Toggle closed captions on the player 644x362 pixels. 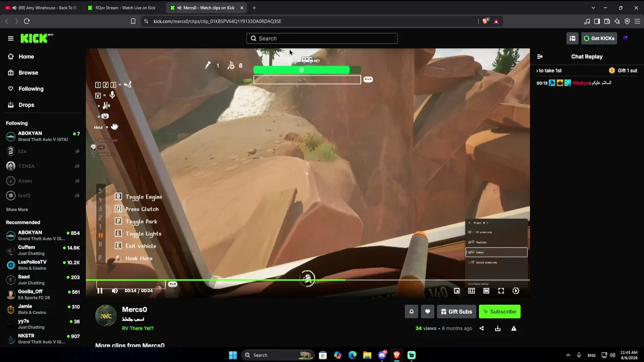point(471,291)
